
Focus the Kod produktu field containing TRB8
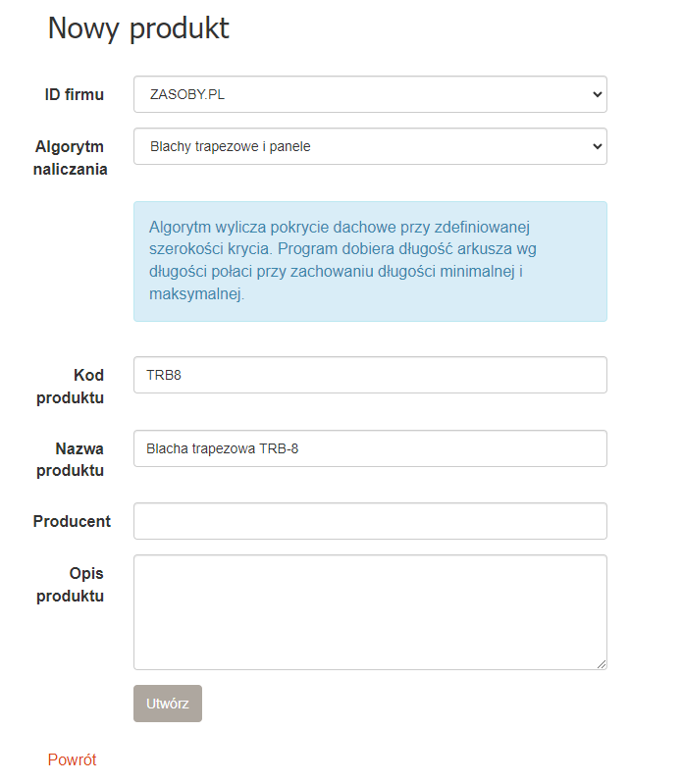pos(369,375)
